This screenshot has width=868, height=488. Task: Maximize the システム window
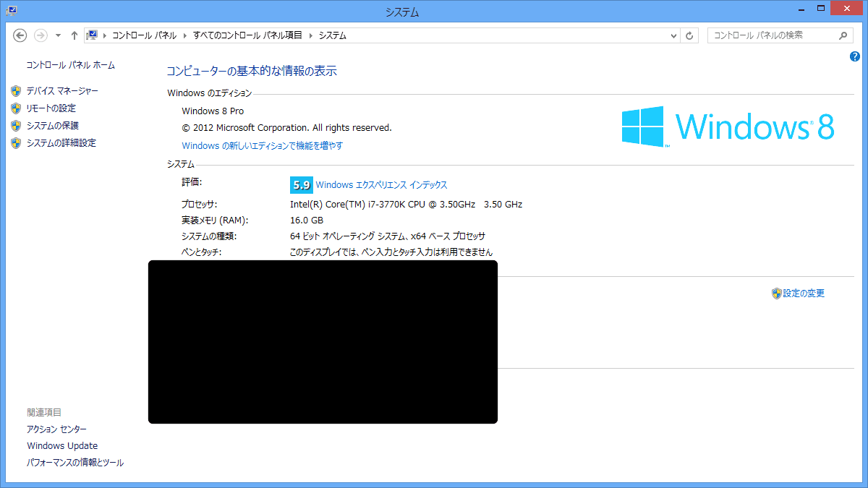tap(820, 9)
